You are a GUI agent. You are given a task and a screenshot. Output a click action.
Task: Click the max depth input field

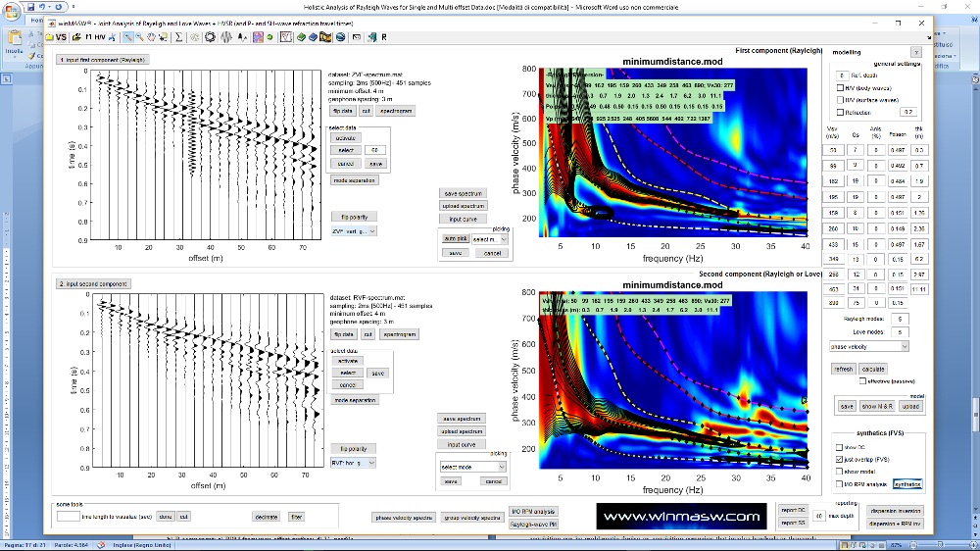pos(818,516)
